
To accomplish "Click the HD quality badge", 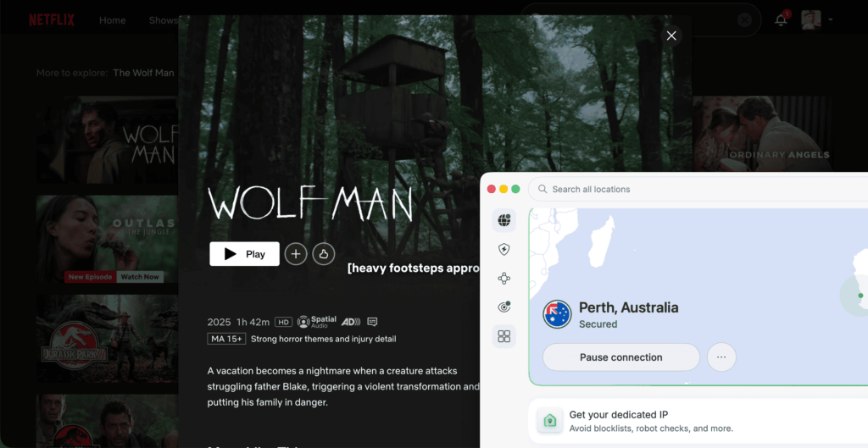I will pos(283,322).
